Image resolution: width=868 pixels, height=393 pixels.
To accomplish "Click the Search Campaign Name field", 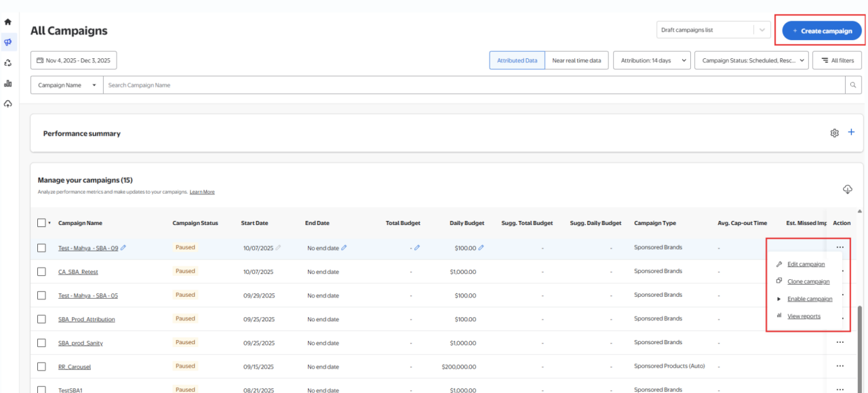I will (x=473, y=85).
